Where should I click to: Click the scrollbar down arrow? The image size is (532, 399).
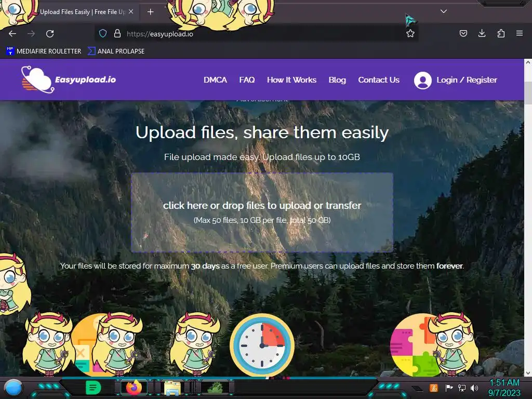tap(528, 373)
